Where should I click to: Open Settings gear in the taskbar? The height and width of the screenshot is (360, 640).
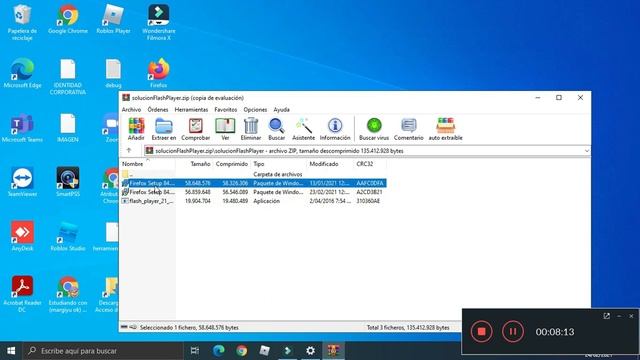[310, 351]
